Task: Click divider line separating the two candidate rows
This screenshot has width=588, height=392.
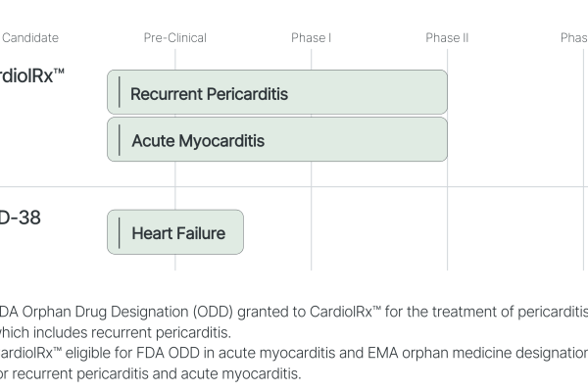Action: pyautogui.click(x=294, y=186)
